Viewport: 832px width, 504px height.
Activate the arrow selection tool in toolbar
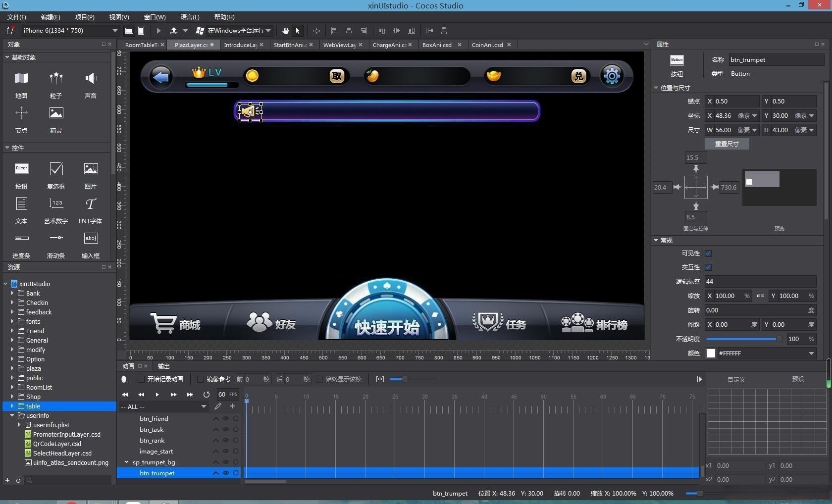[x=298, y=31]
